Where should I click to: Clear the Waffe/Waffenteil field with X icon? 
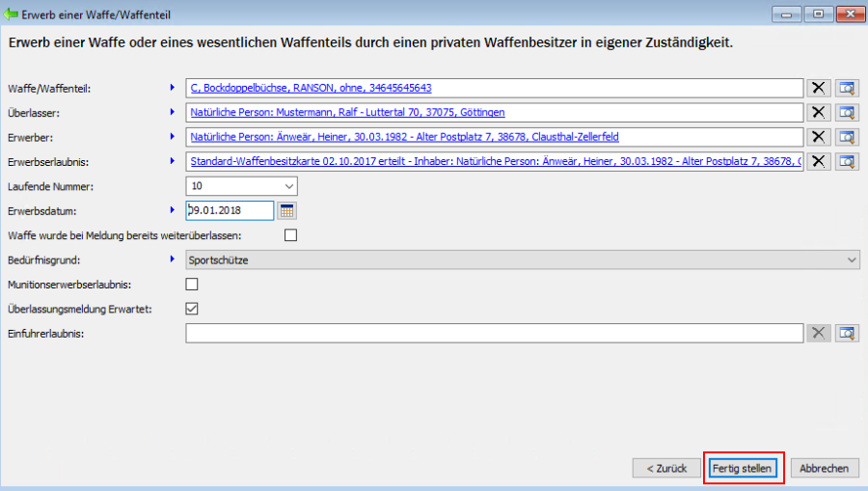818,88
